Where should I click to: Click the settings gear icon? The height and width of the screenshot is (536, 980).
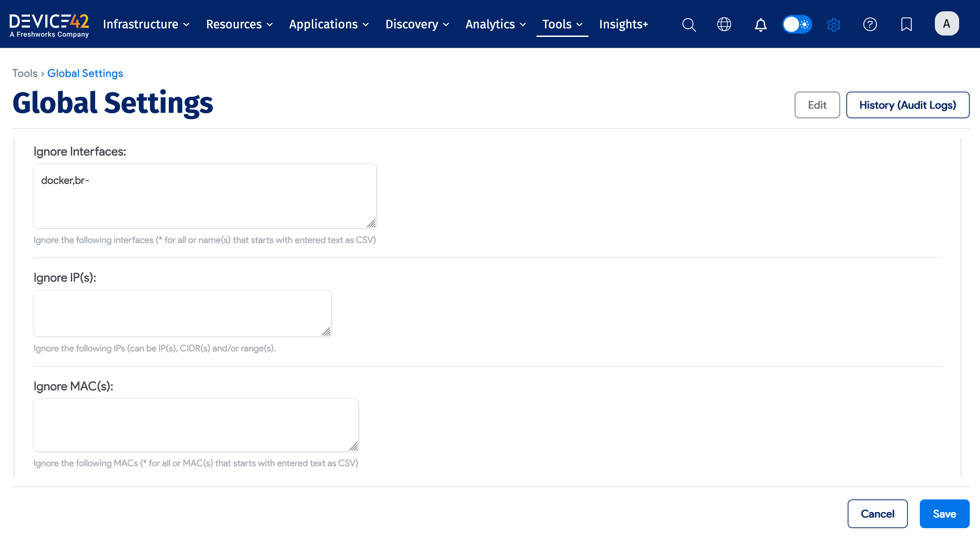point(833,24)
